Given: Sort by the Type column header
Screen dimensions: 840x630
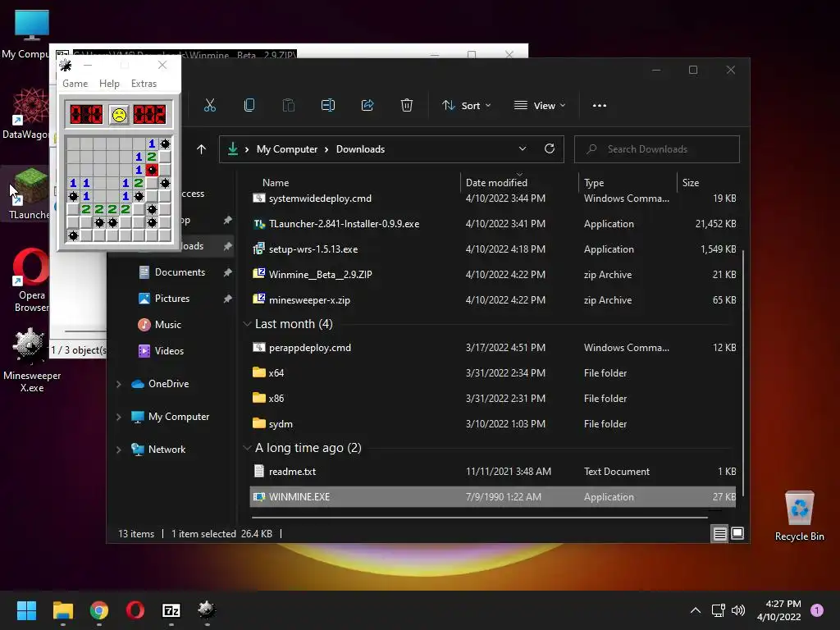Looking at the screenshot, I should click(x=594, y=183).
